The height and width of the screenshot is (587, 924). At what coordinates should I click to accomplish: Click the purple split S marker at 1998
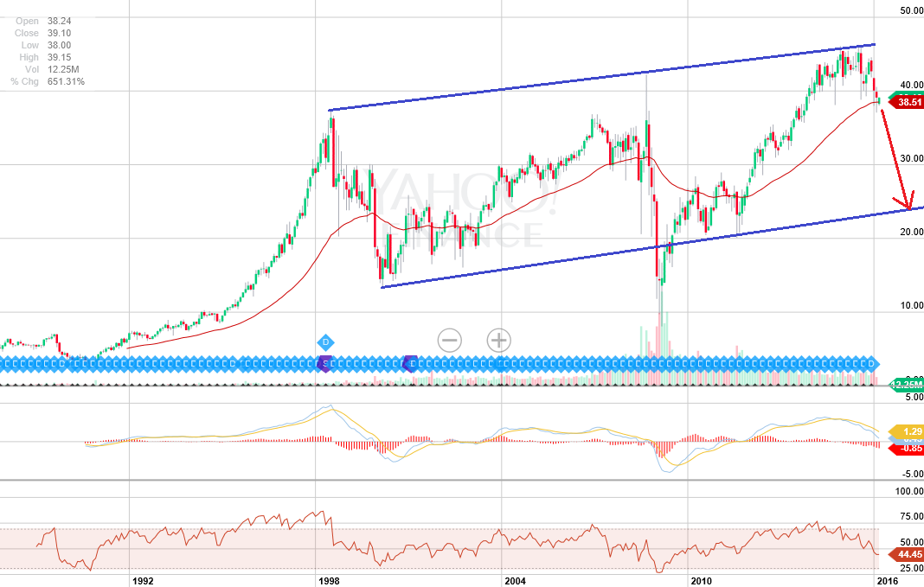324,364
